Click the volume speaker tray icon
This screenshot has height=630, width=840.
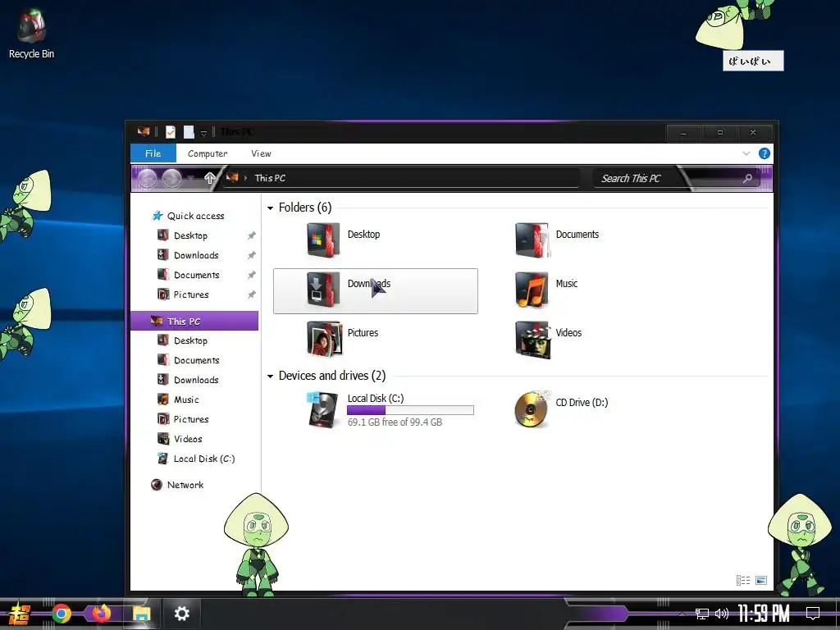pos(722,614)
